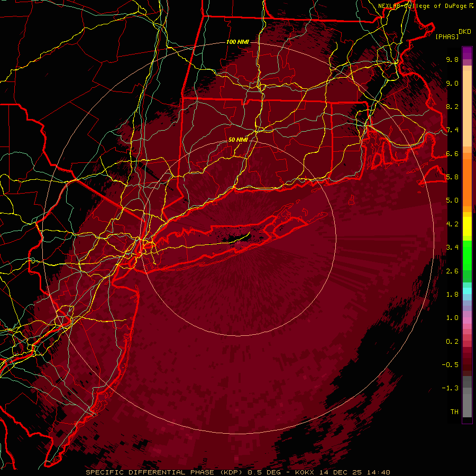Screen dimensions: 476x476
Task: Click the 1.8 value on the scale
Action: [x=452, y=295]
